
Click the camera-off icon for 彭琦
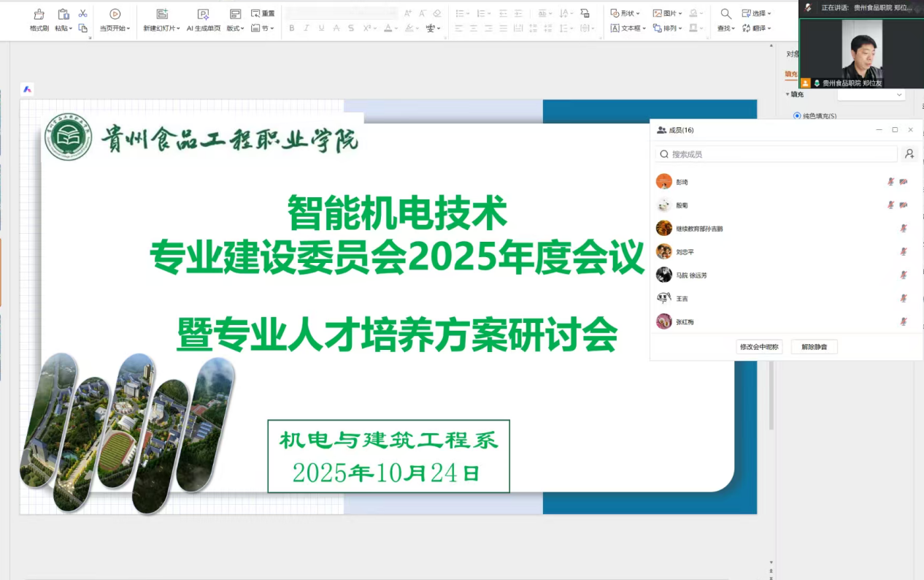pos(904,182)
